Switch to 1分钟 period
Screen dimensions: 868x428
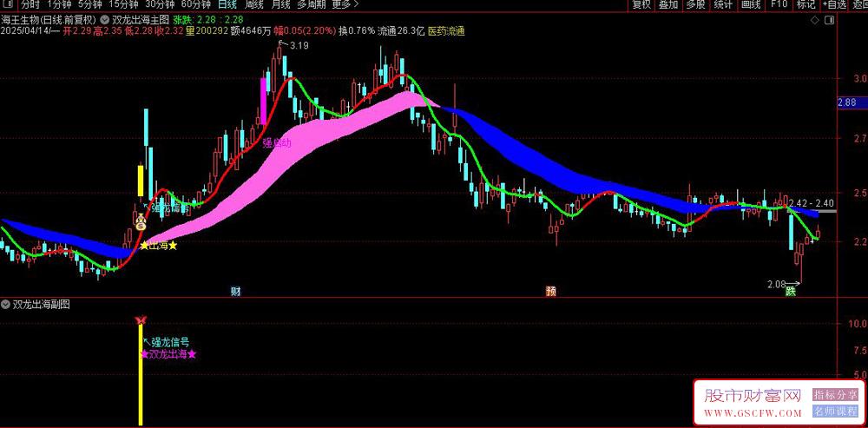pos(58,5)
